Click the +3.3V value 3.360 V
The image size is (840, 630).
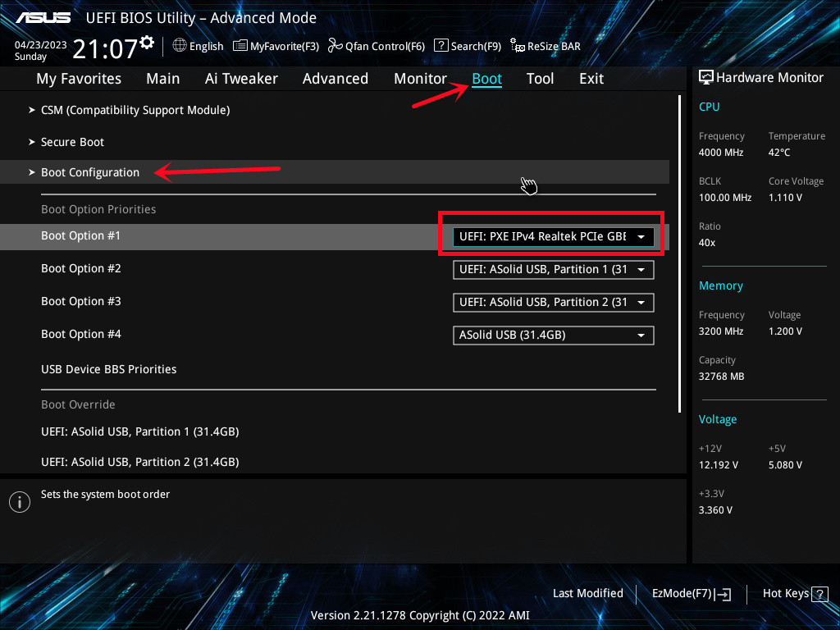pyautogui.click(x=715, y=510)
